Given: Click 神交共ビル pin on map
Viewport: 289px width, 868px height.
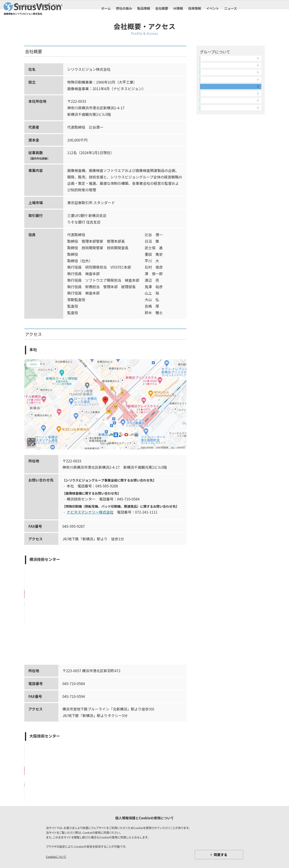Looking at the screenshot, I should click(37, 390).
